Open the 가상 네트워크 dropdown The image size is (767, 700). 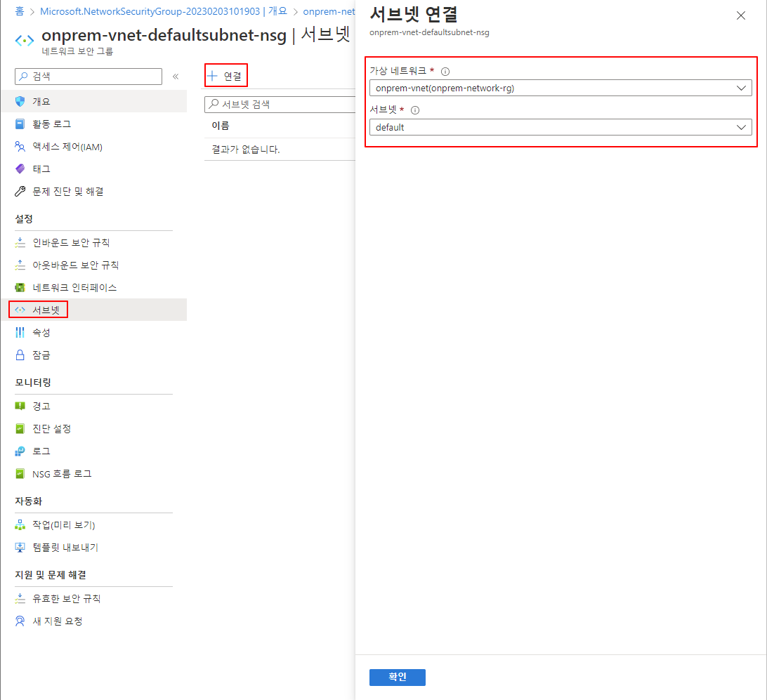tap(560, 88)
